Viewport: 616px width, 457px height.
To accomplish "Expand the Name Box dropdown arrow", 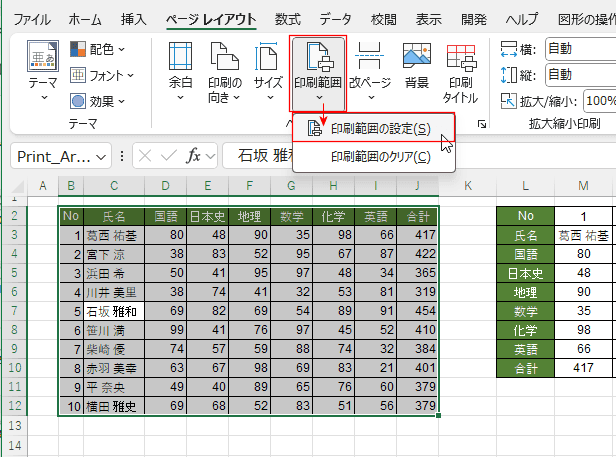I will [x=101, y=157].
